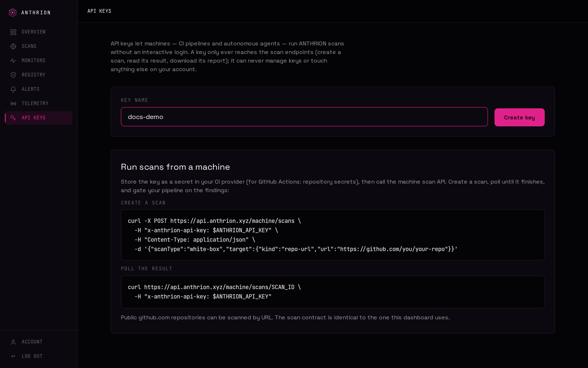Click the curl -X POST machine/scans line
The height and width of the screenshot is (368, 588).
(x=214, y=221)
